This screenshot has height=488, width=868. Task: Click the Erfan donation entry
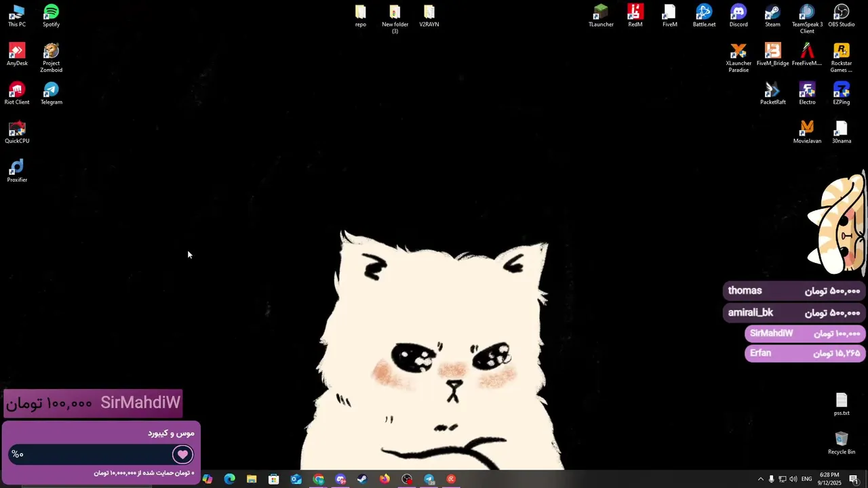(x=805, y=353)
